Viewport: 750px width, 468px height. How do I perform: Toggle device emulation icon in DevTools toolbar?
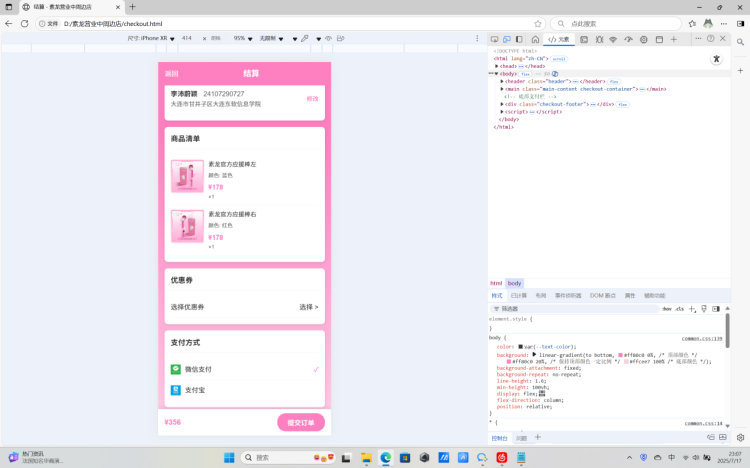(x=507, y=39)
